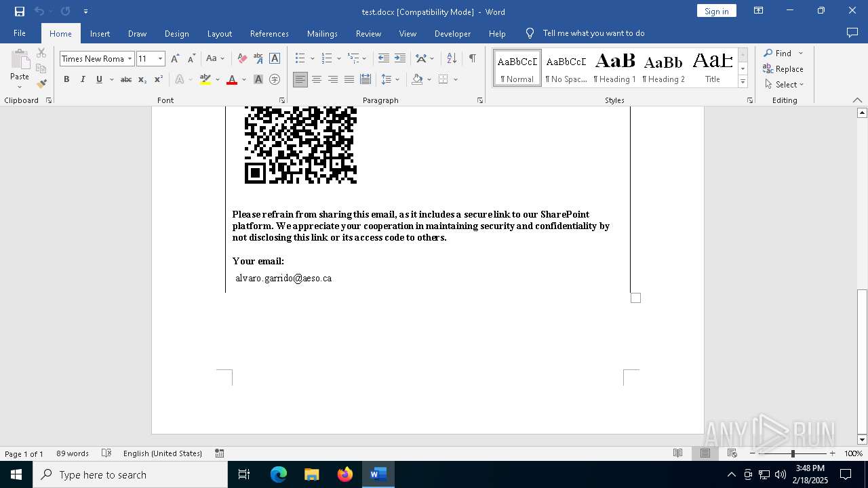Center the paragraph text
868x488 pixels.
click(x=317, y=79)
